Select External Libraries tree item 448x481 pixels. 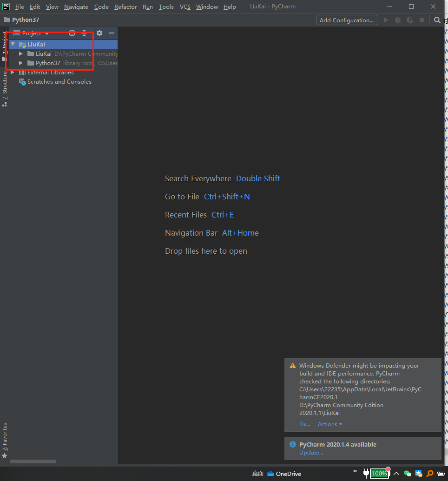pyautogui.click(x=51, y=72)
